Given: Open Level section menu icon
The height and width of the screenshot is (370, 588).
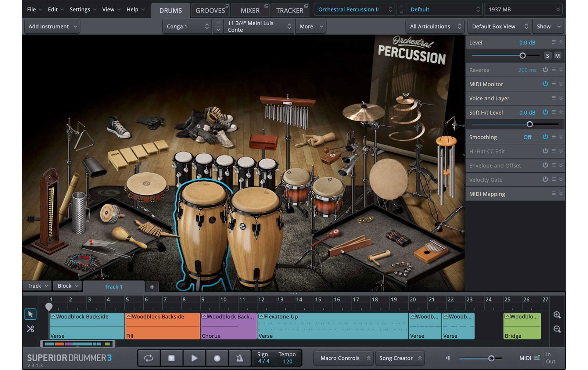Looking at the screenshot, I should (553, 42).
